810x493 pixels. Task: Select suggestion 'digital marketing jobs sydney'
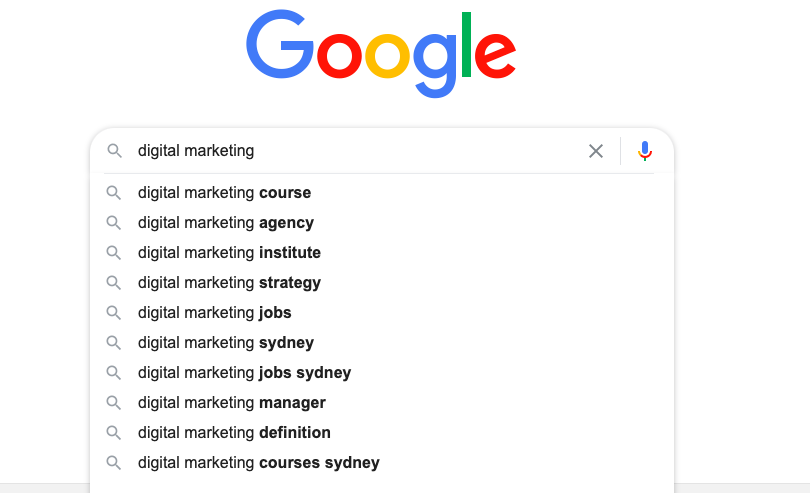tap(244, 373)
